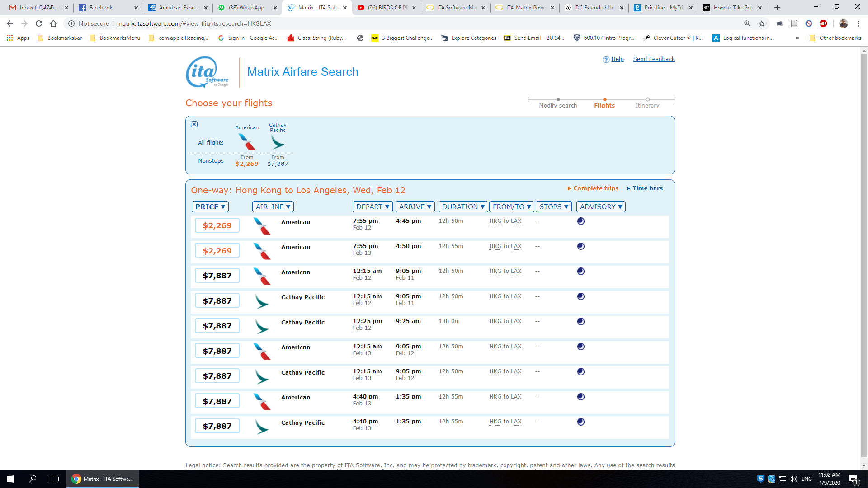Select the $2,269 fare for the 7:55 pm flight

pos(217,225)
